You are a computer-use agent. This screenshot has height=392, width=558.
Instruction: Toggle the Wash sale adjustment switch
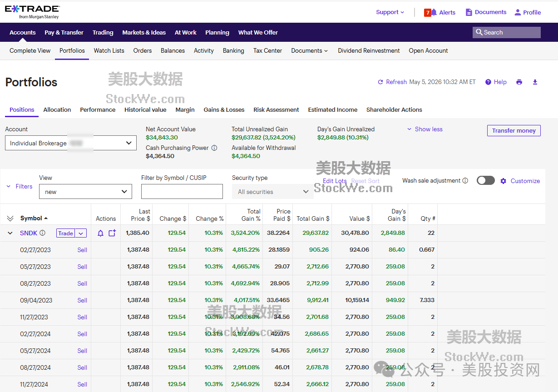[485, 181]
